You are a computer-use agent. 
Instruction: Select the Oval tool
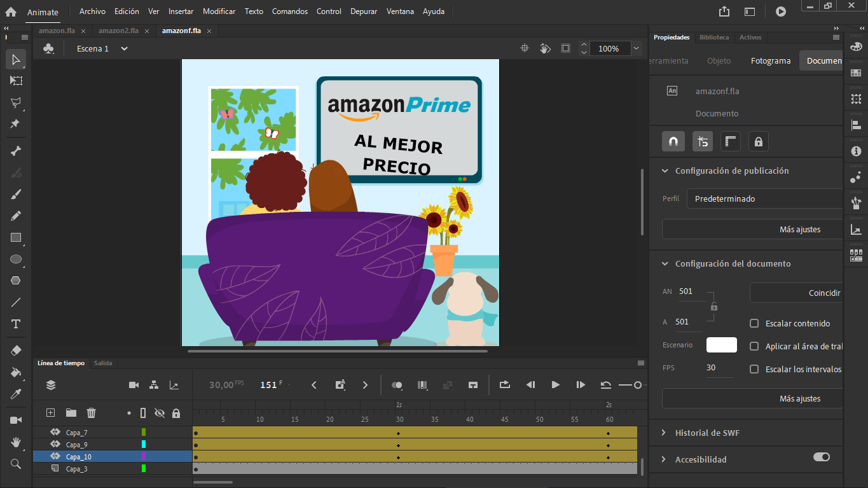click(x=16, y=259)
